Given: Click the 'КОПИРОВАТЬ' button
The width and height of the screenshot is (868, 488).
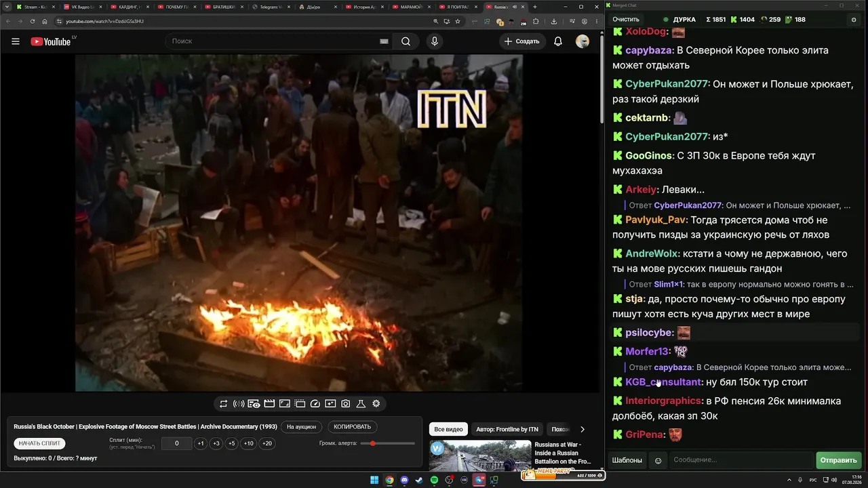Looking at the screenshot, I should pos(353,427).
